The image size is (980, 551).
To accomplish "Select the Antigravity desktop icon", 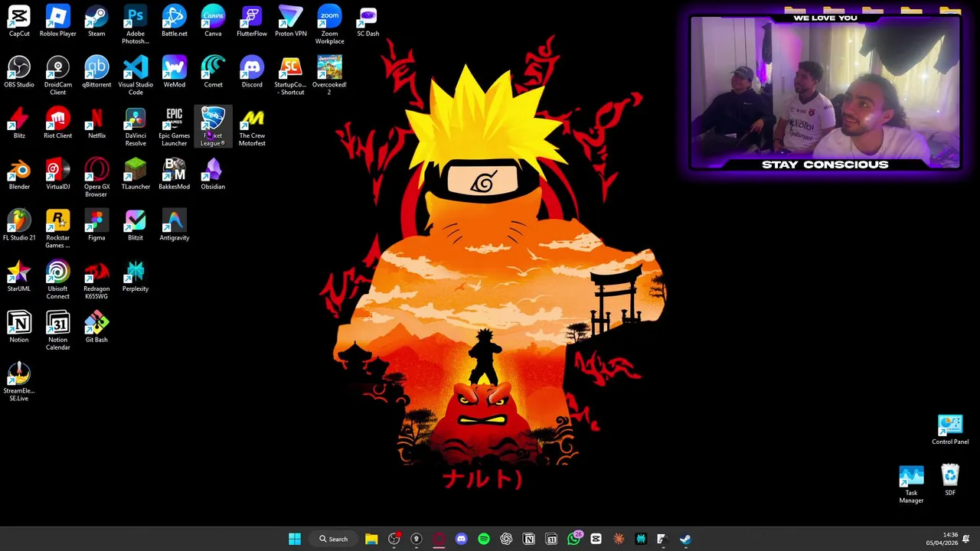I will coord(174,226).
